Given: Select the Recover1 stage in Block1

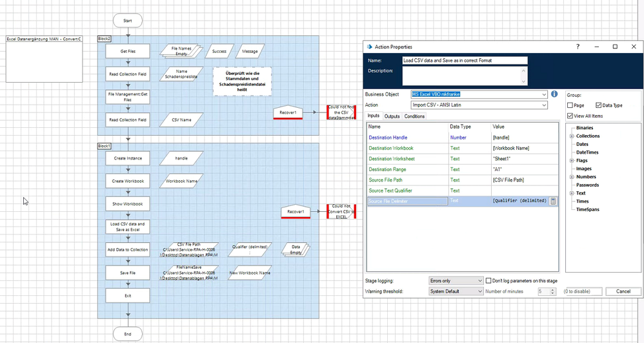Looking at the screenshot, I should 296,211.
